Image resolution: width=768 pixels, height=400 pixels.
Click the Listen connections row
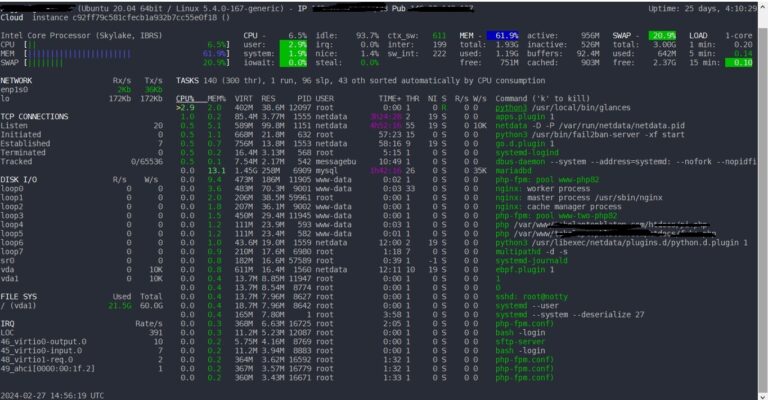click(81, 125)
